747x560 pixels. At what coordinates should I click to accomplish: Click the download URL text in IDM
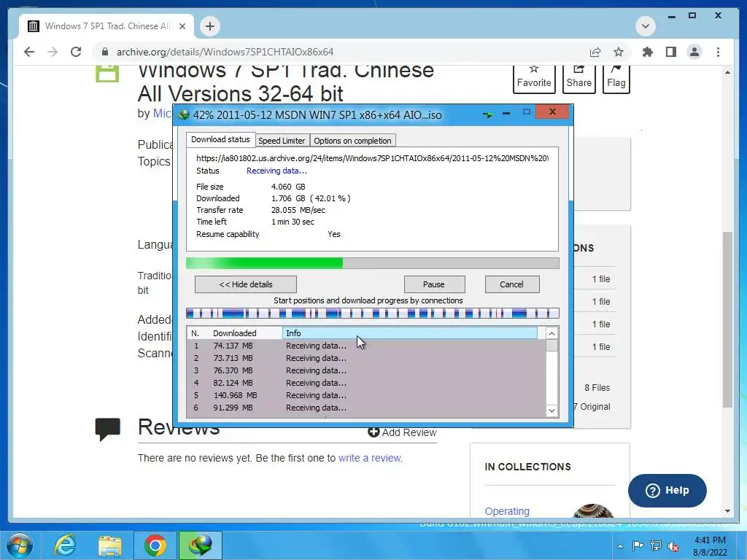[372, 158]
